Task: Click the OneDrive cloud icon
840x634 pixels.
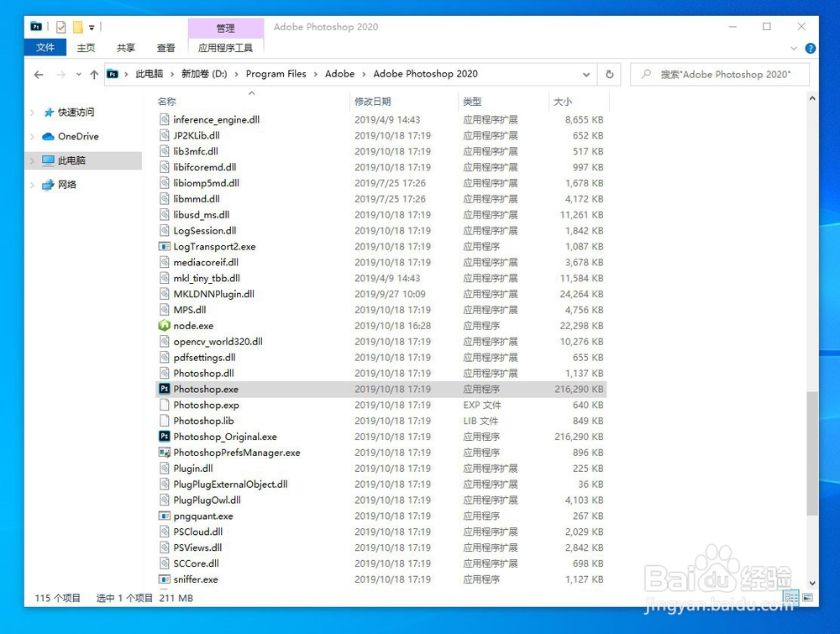Action: pyautogui.click(x=48, y=137)
